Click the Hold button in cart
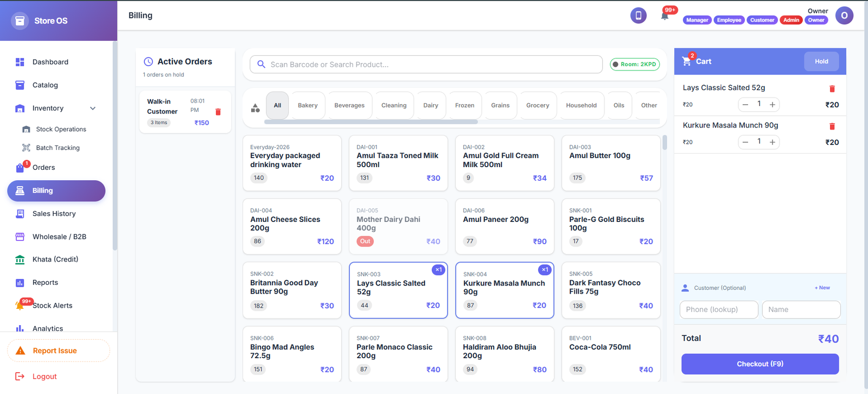Viewport: 868px width, 394px height. point(821,61)
